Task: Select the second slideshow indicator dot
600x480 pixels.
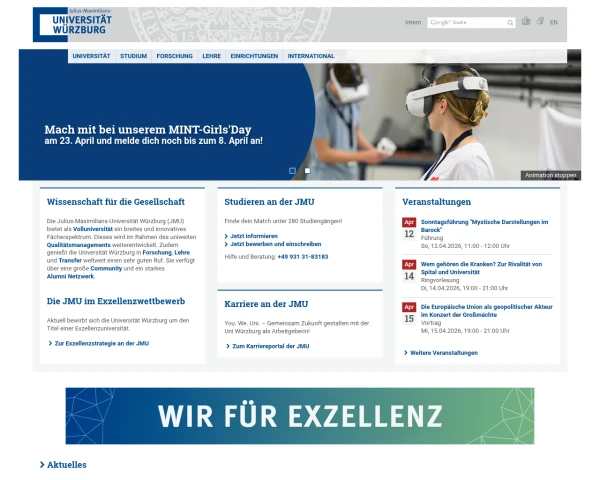Action: click(307, 171)
